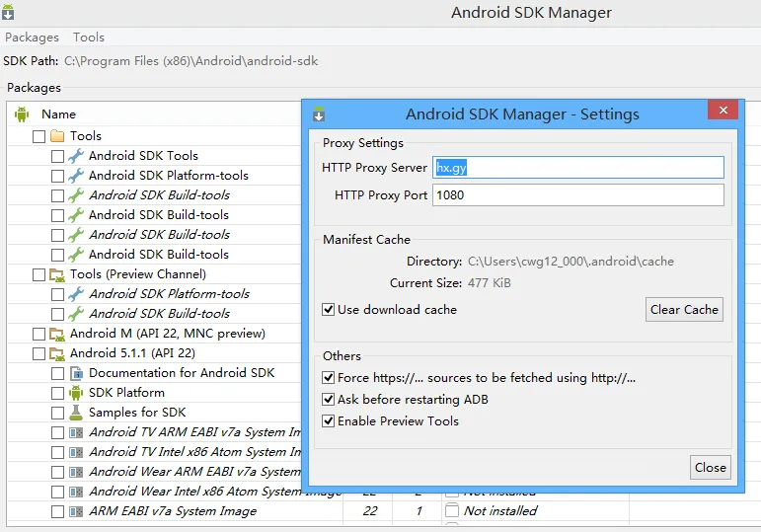
Task: Select the Tools (Preview Channel) tree row
Action: coord(137,274)
